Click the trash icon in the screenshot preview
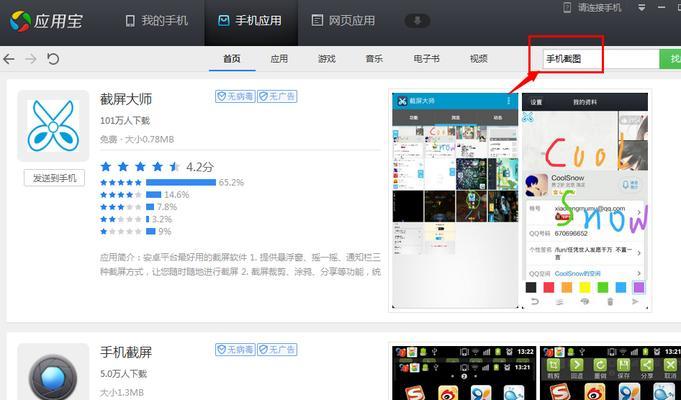 [x=610, y=301]
